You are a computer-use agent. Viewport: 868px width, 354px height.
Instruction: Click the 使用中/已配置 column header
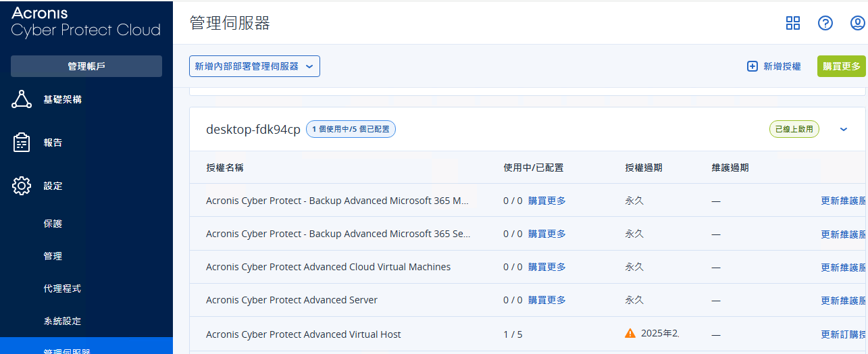point(534,168)
